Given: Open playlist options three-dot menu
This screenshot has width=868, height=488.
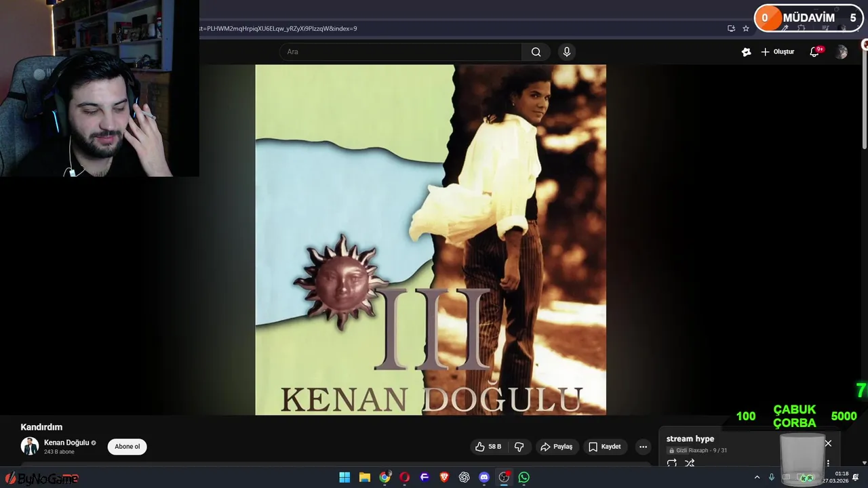Looking at the screenshot, I should 828,464.
